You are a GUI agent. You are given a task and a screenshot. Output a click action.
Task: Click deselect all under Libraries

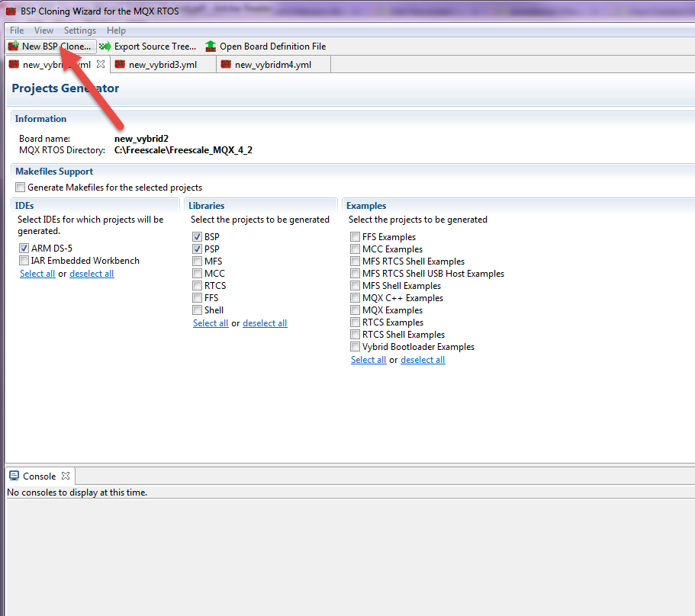pyautogui.click(x=265, y=322)
